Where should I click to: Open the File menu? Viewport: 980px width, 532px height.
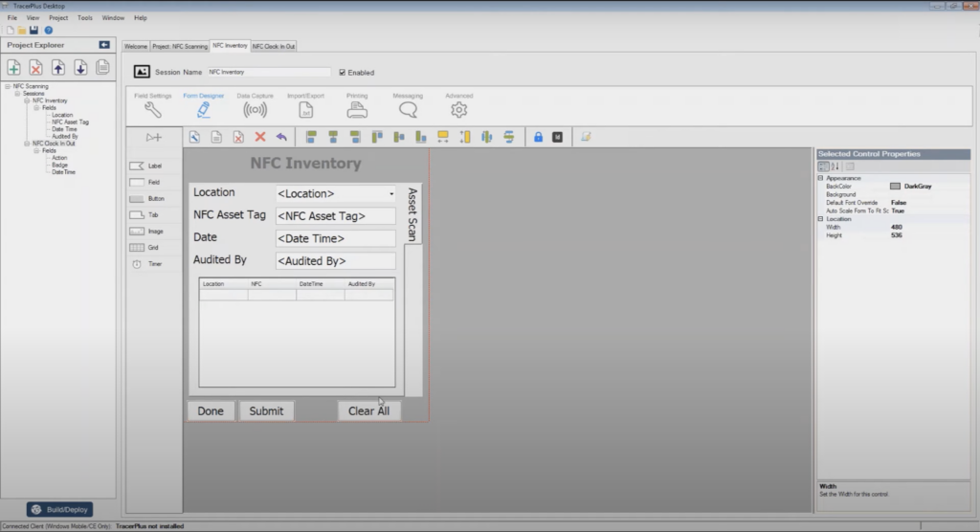[x=11, y=17]
